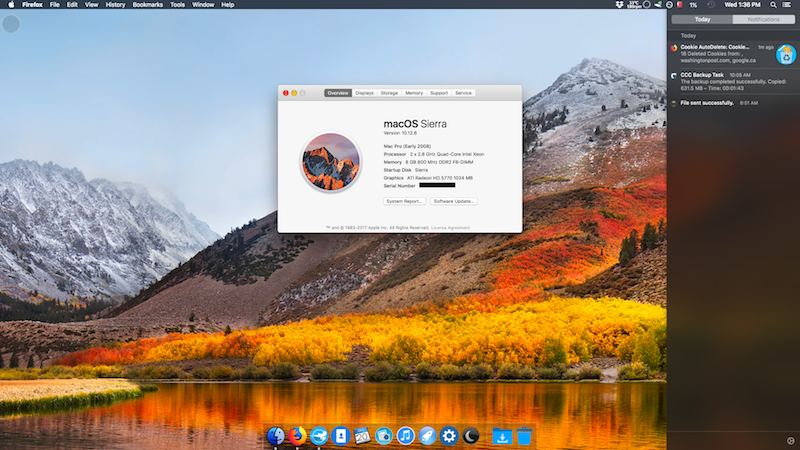Switch to the Service tab
Viewport: 800px width, 450px height.
pyautogui.click(x=463, y=93)
